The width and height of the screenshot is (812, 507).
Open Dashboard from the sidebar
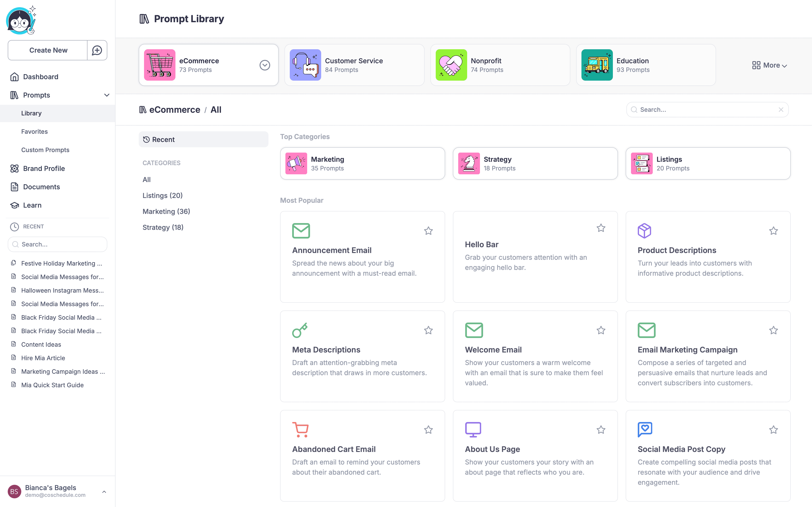[x=41, y=77]
